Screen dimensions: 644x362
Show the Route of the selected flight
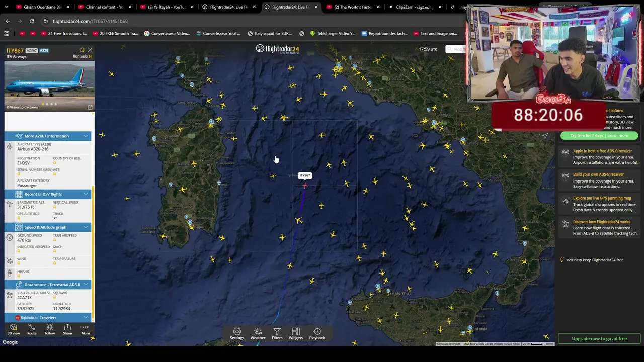(32, 329)
